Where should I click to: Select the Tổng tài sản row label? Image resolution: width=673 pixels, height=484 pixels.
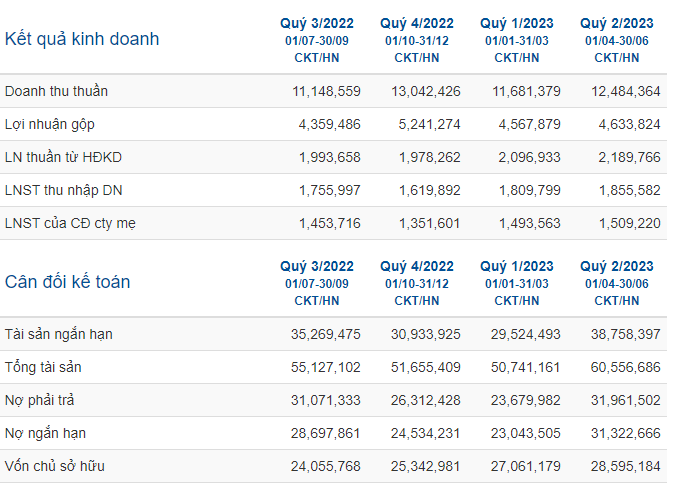(43, 367)
